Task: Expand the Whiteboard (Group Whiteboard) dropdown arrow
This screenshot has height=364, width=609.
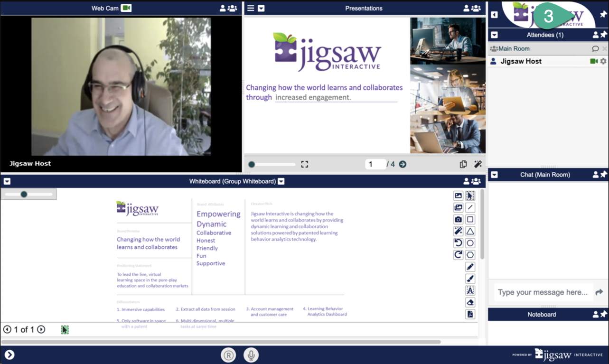Action: (281, 181)
